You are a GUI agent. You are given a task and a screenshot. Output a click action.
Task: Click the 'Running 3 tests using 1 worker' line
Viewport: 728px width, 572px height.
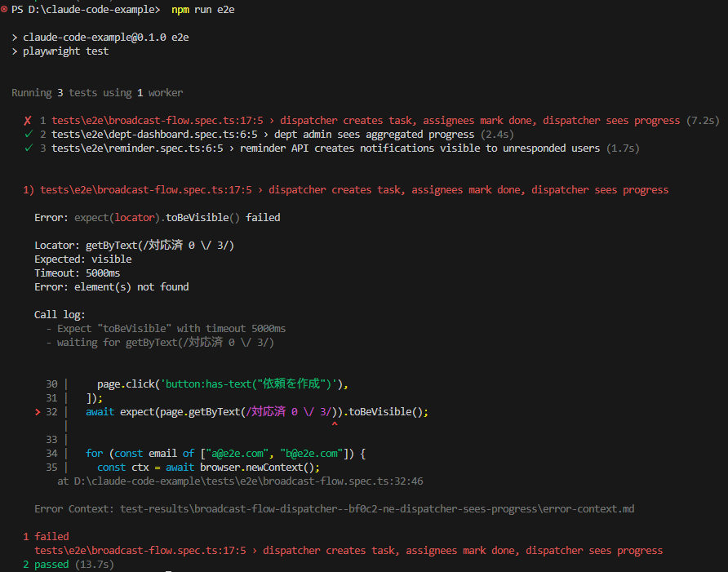[x=97, y=93]
